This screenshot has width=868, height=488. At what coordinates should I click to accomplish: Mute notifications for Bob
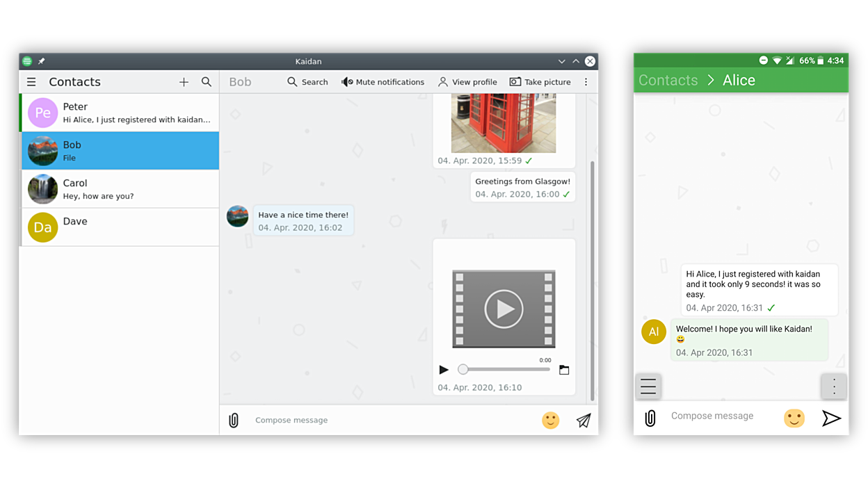coord(383,82)
